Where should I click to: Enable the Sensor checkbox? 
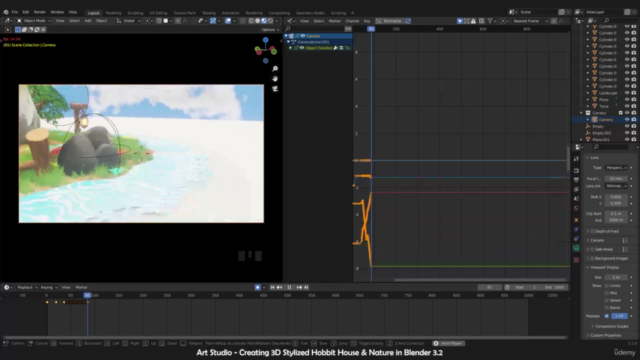coord(607,300)
